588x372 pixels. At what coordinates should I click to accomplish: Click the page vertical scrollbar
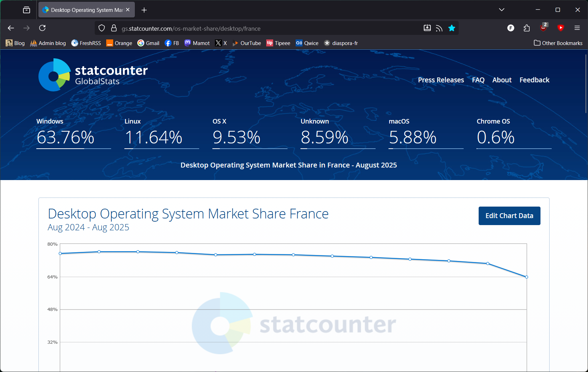coord(586,84)
